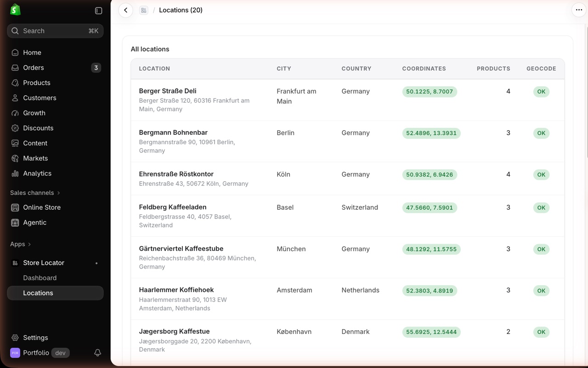The image size is (588, 368).
Task: Focus the Search field
Action: click(55, 31)
